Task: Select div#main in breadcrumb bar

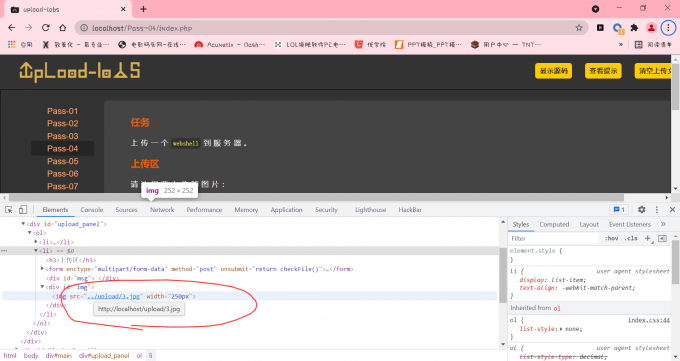Action: pyautogui.click(x=59, y=356)
